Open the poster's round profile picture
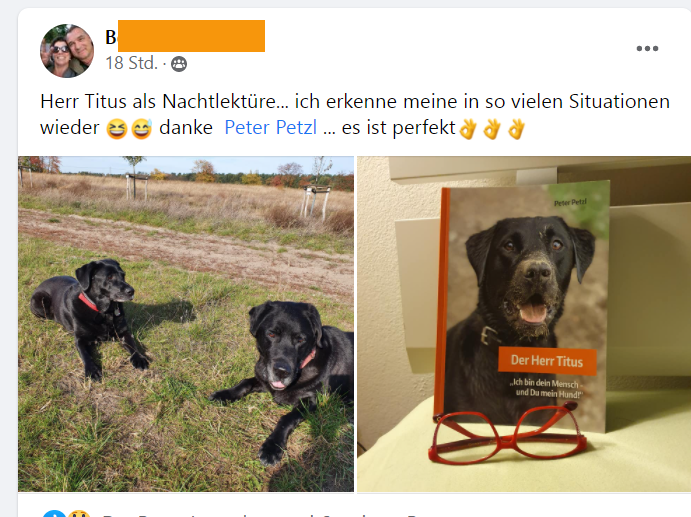This screenshot has height=517, width=691. (x=67, y=51)
